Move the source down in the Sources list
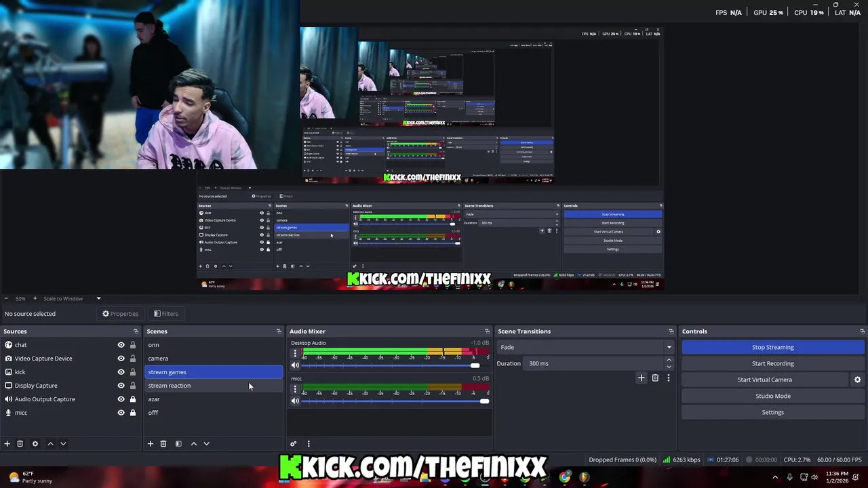Viewport: 868px width, 488px height. [63, 444]
